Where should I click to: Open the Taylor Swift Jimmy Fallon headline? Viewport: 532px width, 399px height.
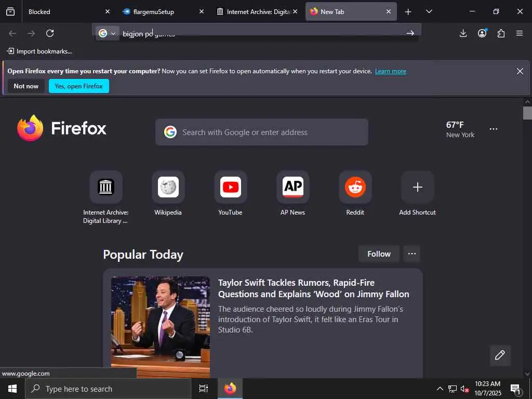pos(313,288)
